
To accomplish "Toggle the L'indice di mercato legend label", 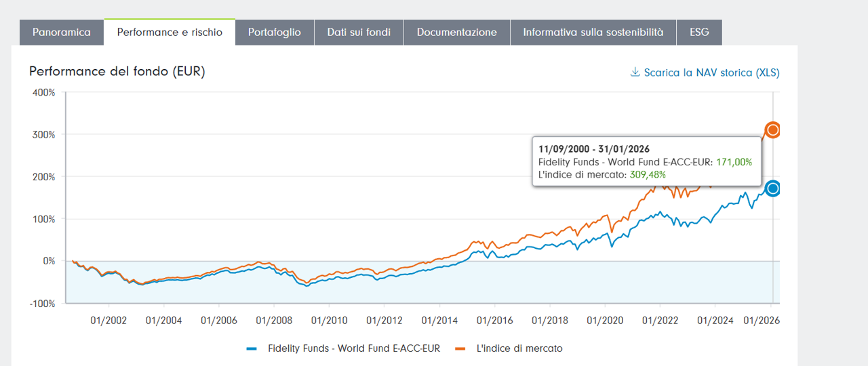I will coord(519,348).
